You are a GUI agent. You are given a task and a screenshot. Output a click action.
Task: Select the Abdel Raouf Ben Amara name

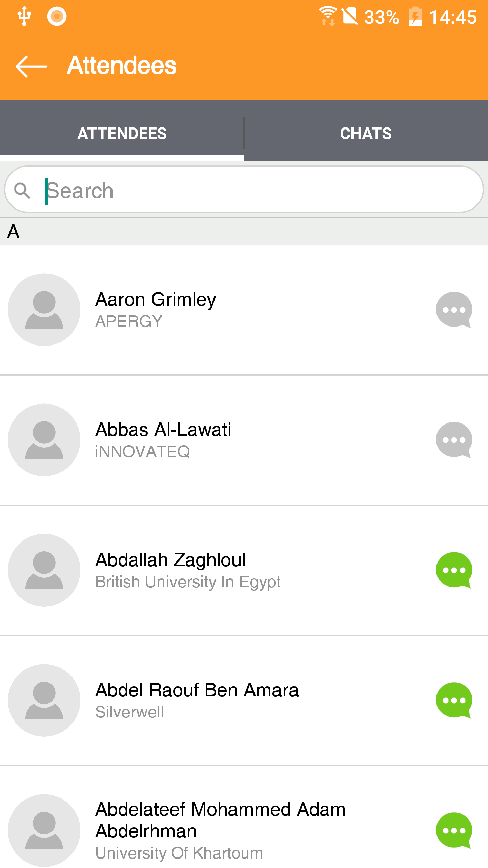[197, 690]
